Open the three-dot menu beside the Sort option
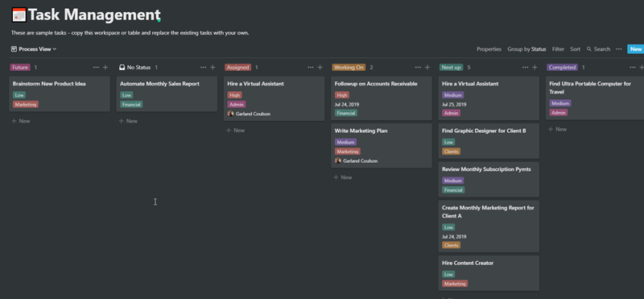 (x=618, y=49)
